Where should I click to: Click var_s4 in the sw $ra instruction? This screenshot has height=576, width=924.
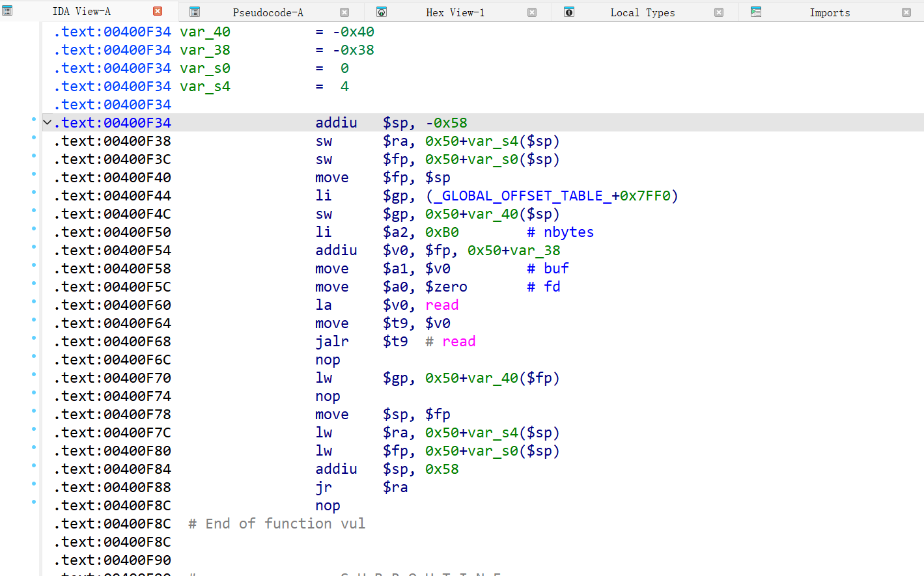493,141
